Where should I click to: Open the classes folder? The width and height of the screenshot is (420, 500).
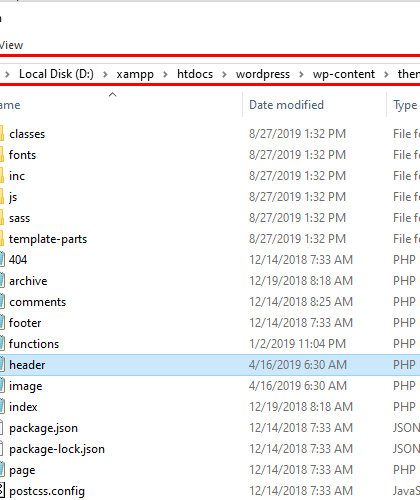[x=27, y=134]
